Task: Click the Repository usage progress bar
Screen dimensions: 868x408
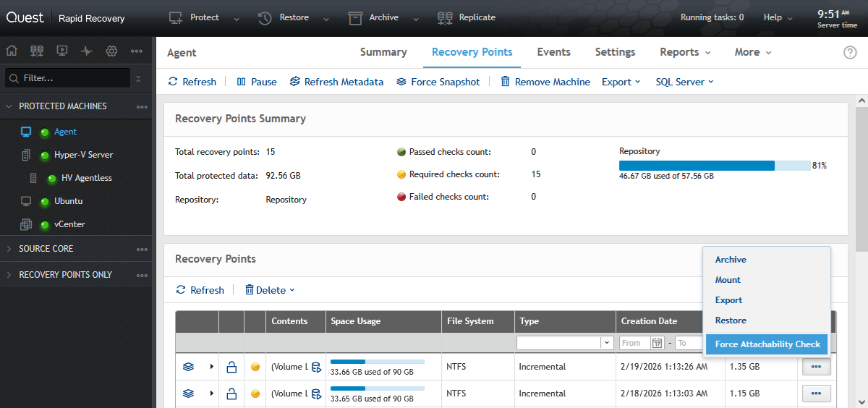Action: pos(715,166)
